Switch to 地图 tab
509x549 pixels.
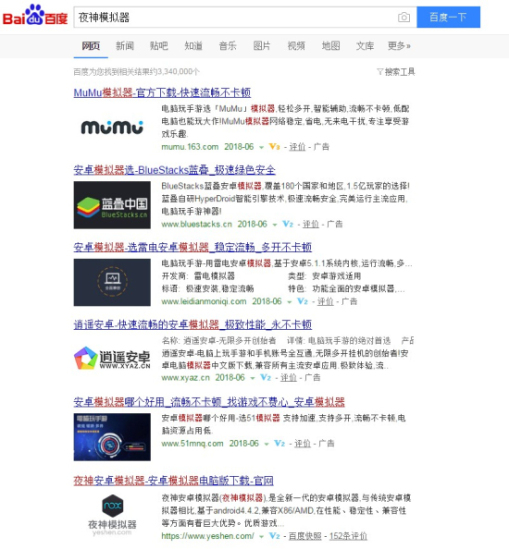(331, 46)
